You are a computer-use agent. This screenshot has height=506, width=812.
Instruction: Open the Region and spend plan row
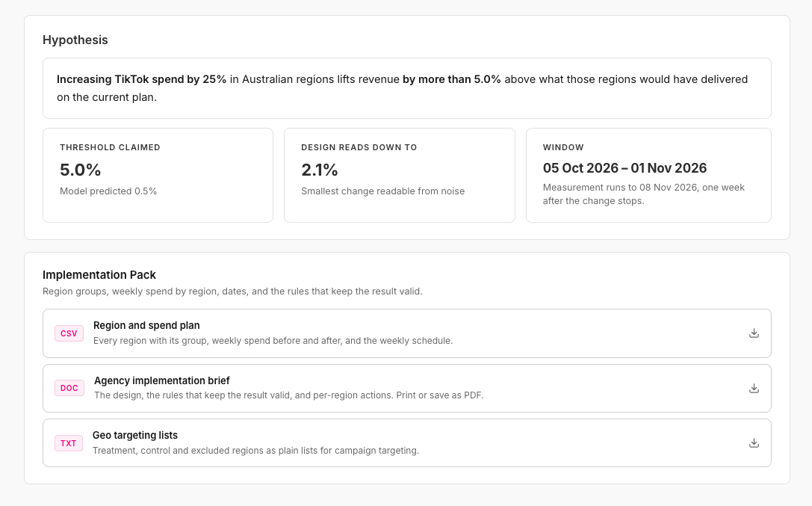(x=407, y=333)
